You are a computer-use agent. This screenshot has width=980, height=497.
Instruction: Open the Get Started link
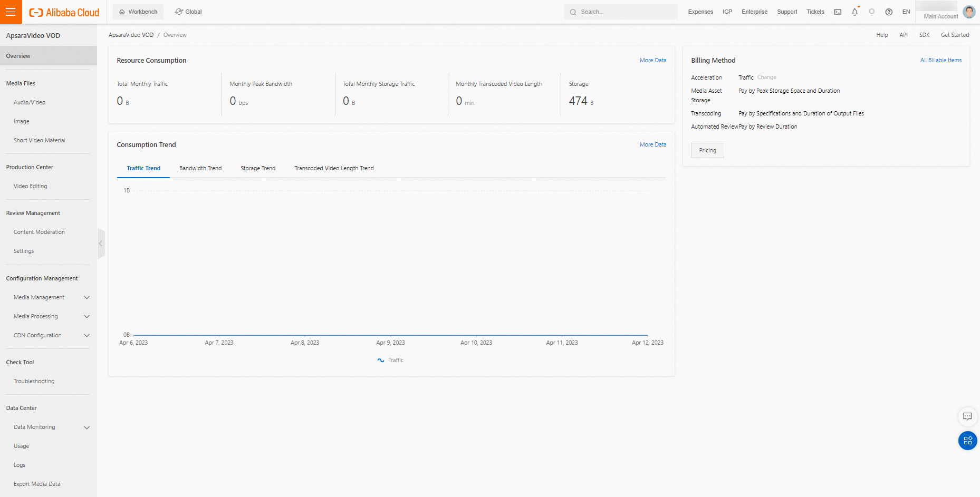tap(955, 35)
